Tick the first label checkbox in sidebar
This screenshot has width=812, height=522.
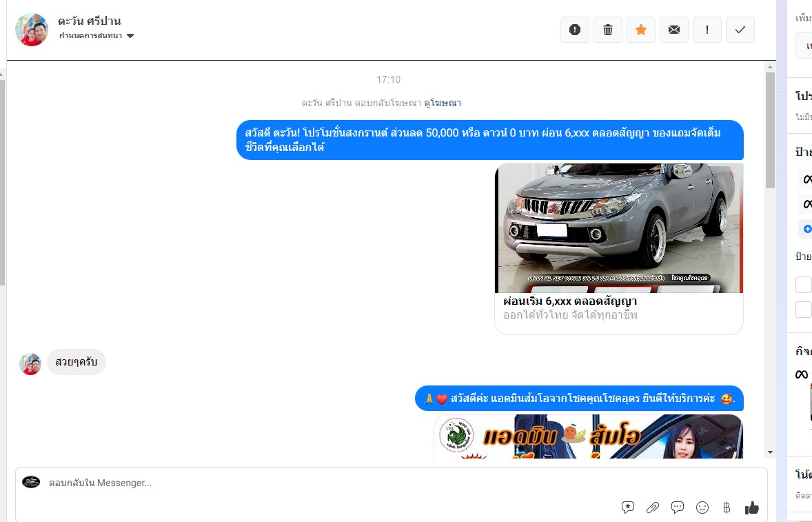pyautogui.click(x=803, y=285)
